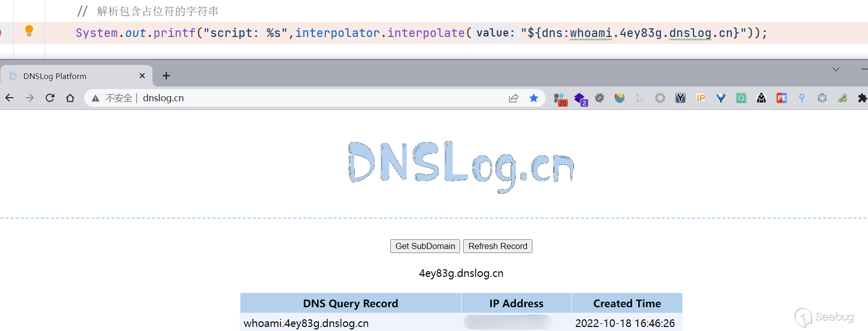The image size is (868, 331).
Task: Toggle the blue bookmark star
Action: click(533, 98)
